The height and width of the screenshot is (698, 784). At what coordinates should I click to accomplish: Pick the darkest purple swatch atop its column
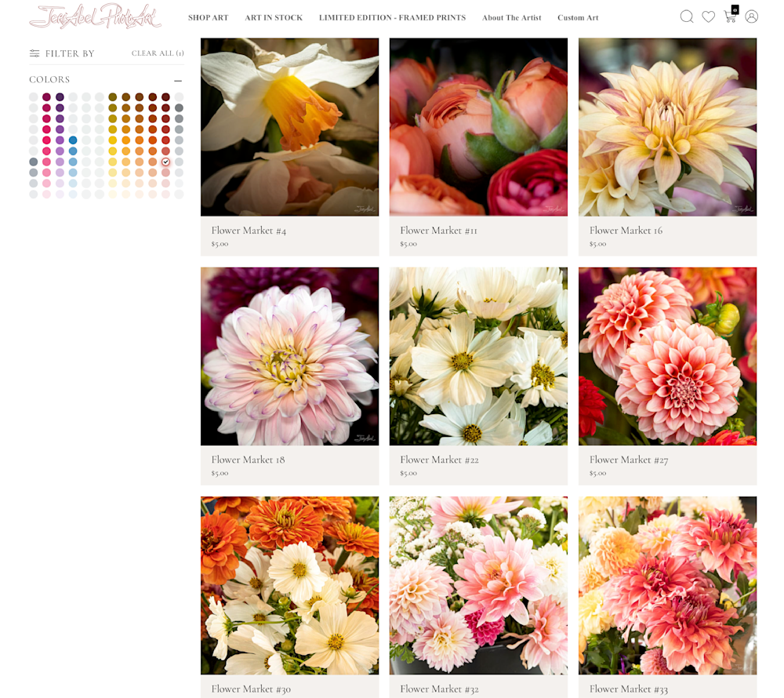(60, 97)
